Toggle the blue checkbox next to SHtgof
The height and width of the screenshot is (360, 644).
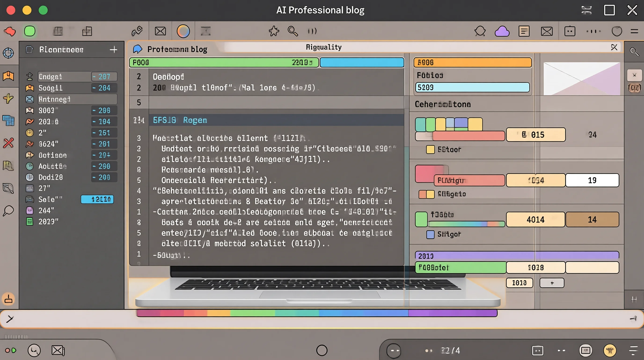point(430,234)
